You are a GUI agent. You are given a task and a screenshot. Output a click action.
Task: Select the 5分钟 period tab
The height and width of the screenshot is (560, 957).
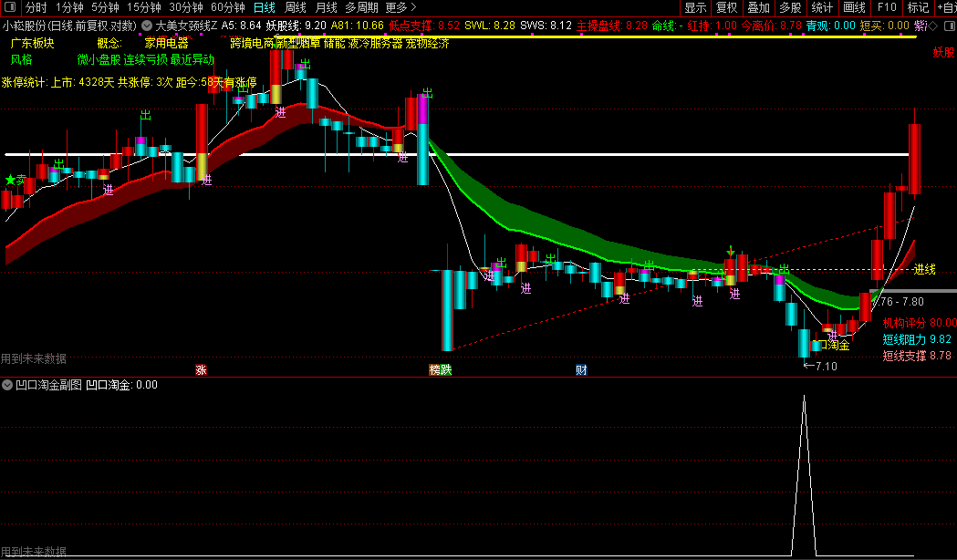click(x=105, y=7)
